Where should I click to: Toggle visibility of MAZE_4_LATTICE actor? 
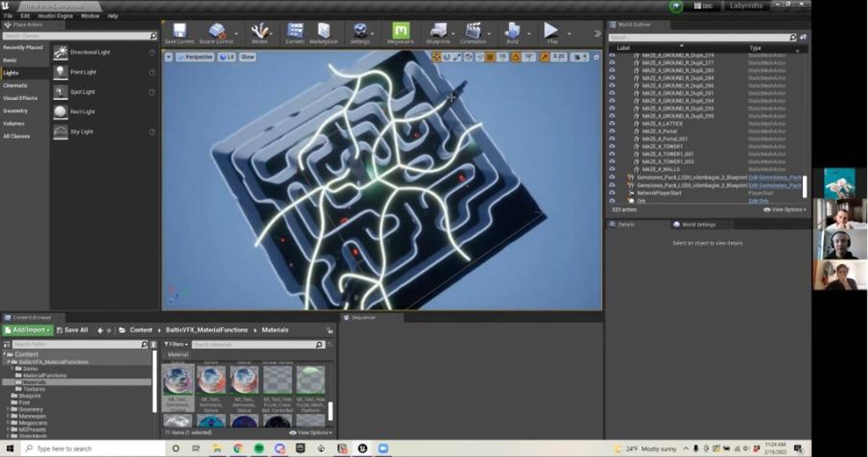pyautogui.click(x=612, y=124)
